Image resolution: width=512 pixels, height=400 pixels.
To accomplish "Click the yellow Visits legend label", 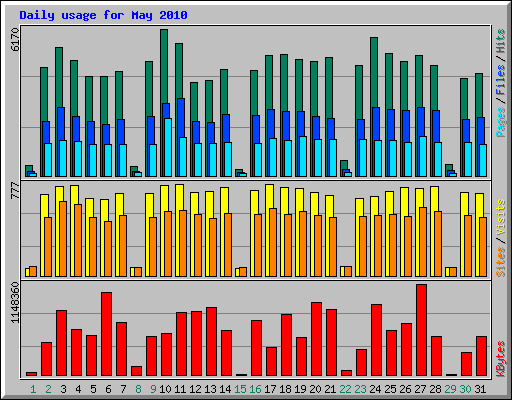I will pyautogui.click(x=501, y=218).
